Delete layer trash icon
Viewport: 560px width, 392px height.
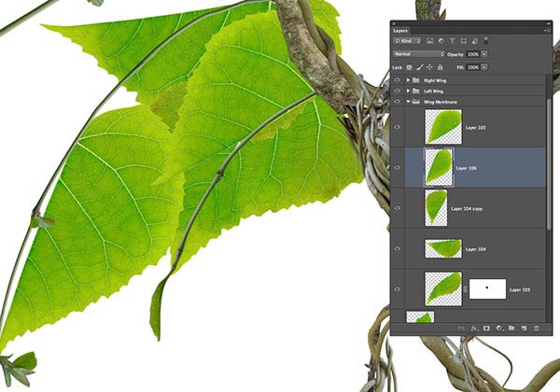(x=537, y=328)
